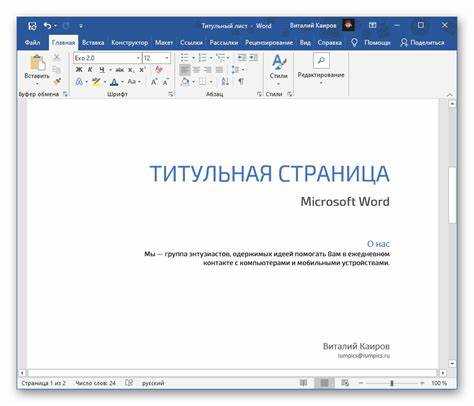Open the Макет ribbon tab
Image resolution: width=474 pixels, height=406 pixels.
pos(164,43)
